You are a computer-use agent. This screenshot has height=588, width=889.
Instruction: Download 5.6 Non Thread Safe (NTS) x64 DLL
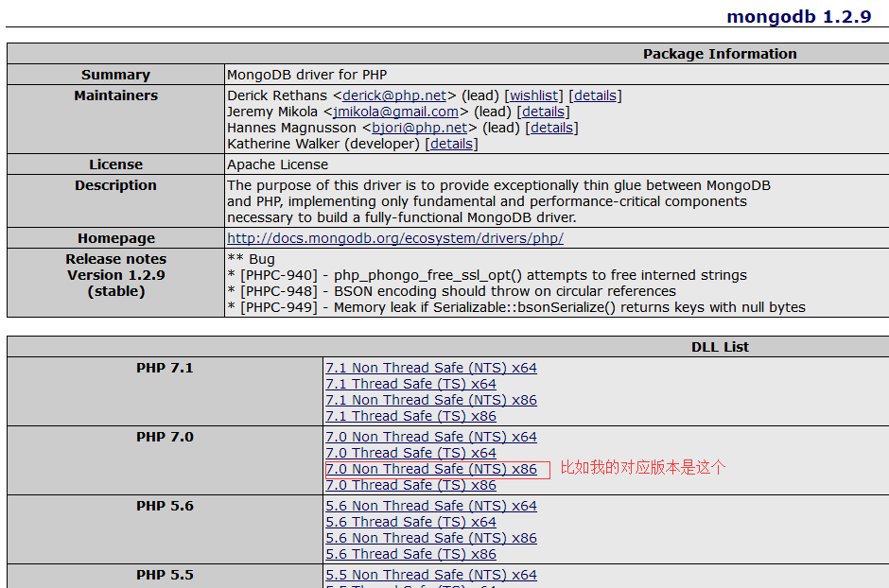(431, 506)
